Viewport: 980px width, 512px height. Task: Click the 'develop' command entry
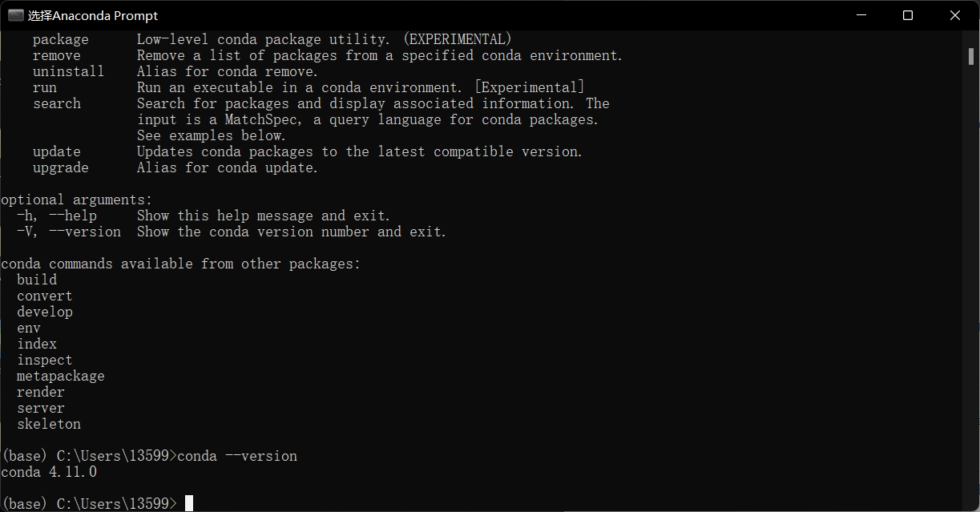click(45, 311)
